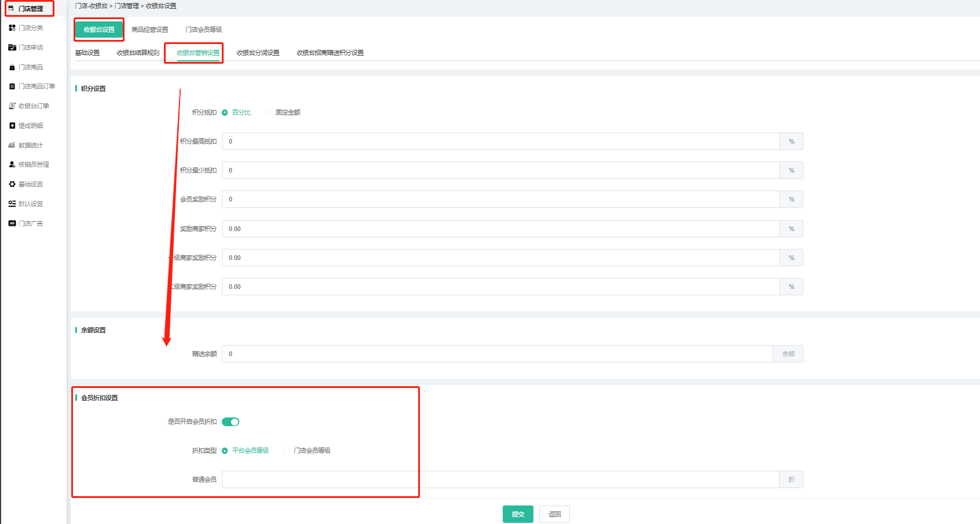Click the 门店商品 bag icon

(x=12, y=67)
